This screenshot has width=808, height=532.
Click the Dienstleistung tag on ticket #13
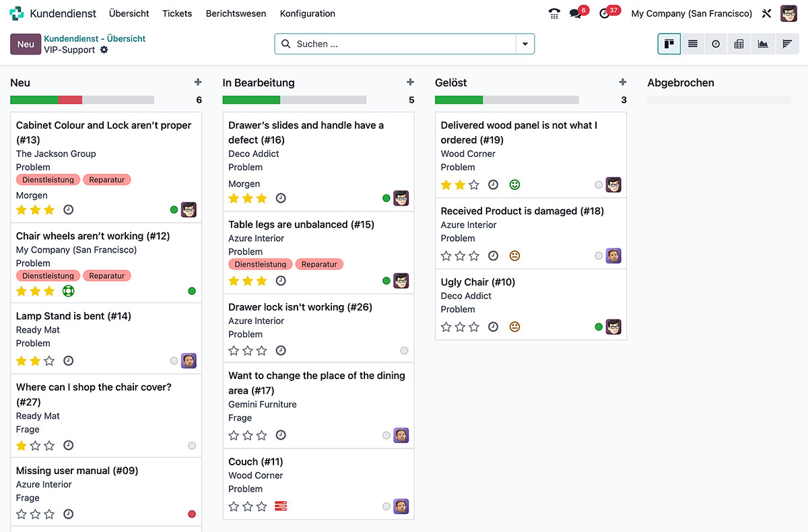tap(48, 180)
